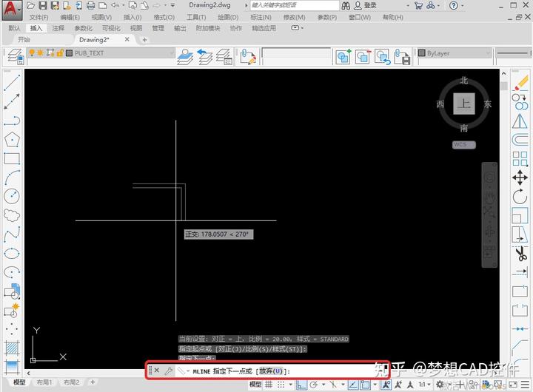Open the 绘图(D) menu
The height and width of the screenshot is (392, 533).
click(228, 17)
